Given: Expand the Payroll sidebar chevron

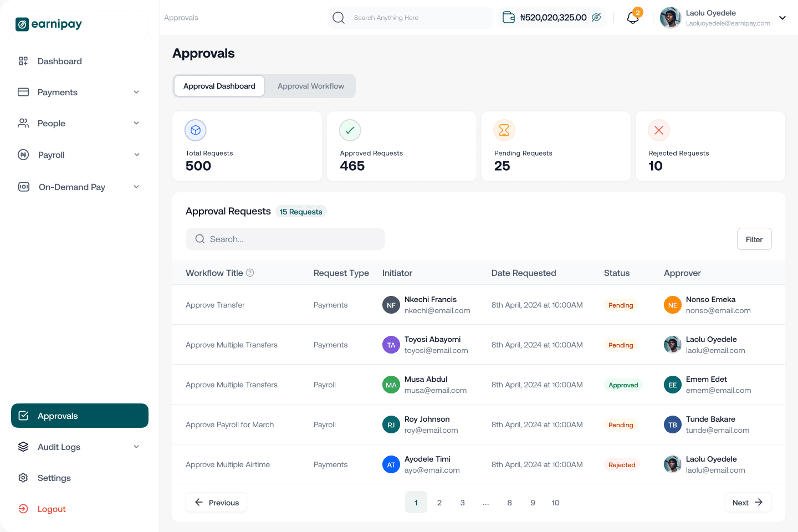Looking at the screenshot, I should pos(136,155).
